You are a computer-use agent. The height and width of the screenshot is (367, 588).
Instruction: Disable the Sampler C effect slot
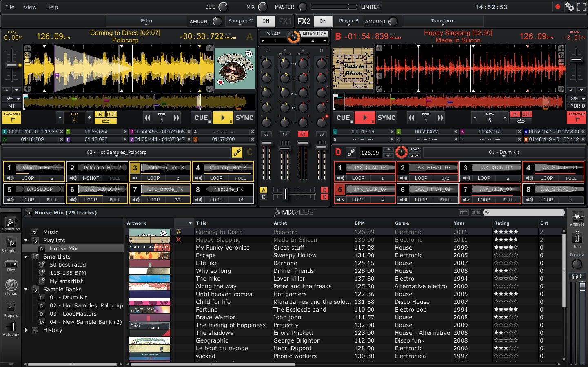[x=266, y=21]
